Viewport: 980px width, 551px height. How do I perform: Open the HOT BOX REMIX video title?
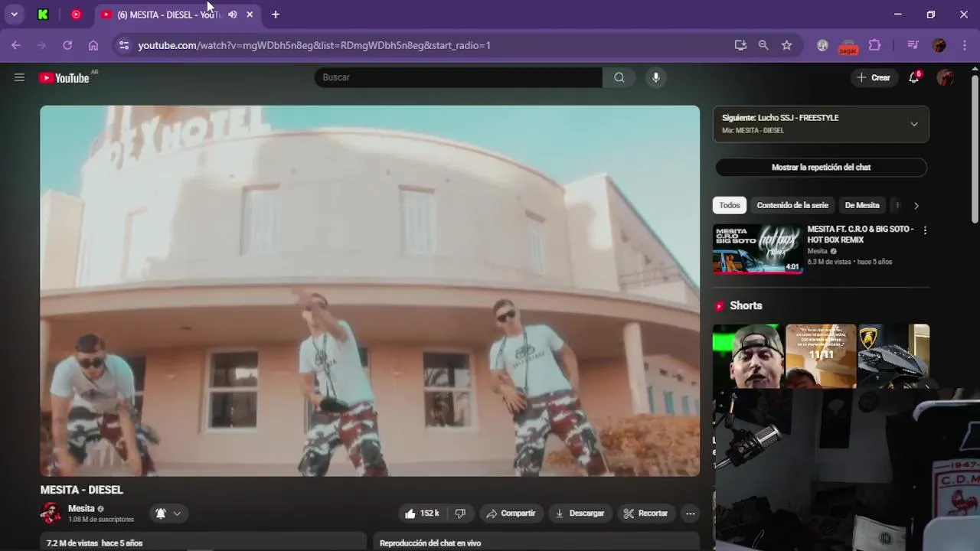[861, 234]
